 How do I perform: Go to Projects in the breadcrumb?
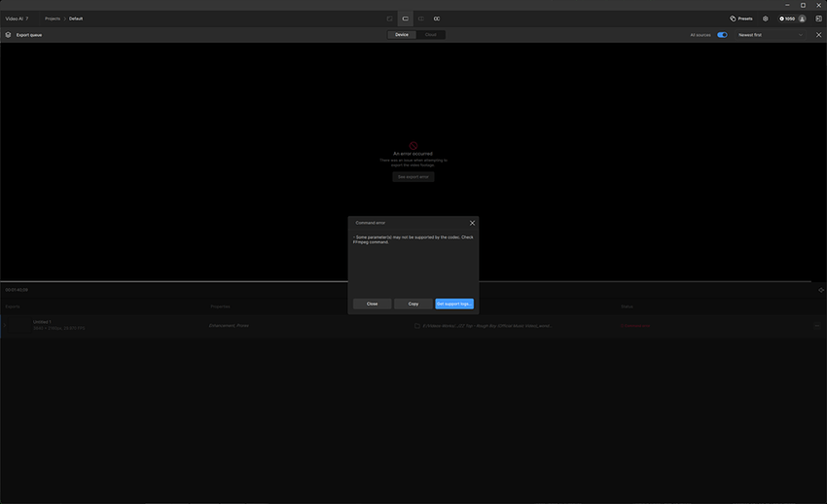pyautogui.click(x=53, y=18)
